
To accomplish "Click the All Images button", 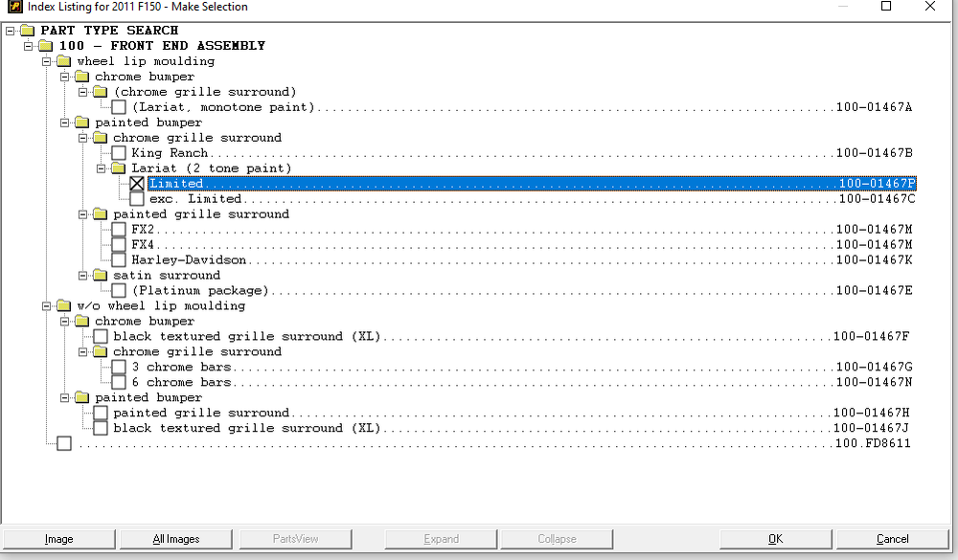I will (176, 539).
